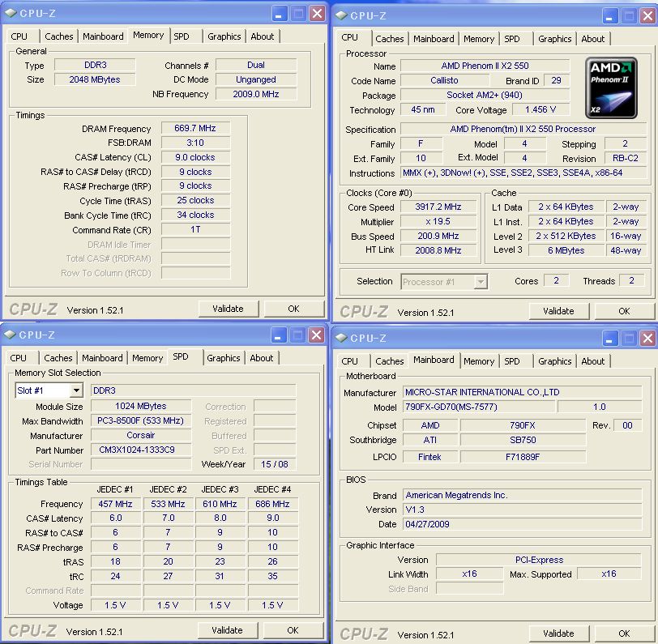Click Validate in the Memory window
This screenshot has height=644, width=658.
[x=229, y=309]
